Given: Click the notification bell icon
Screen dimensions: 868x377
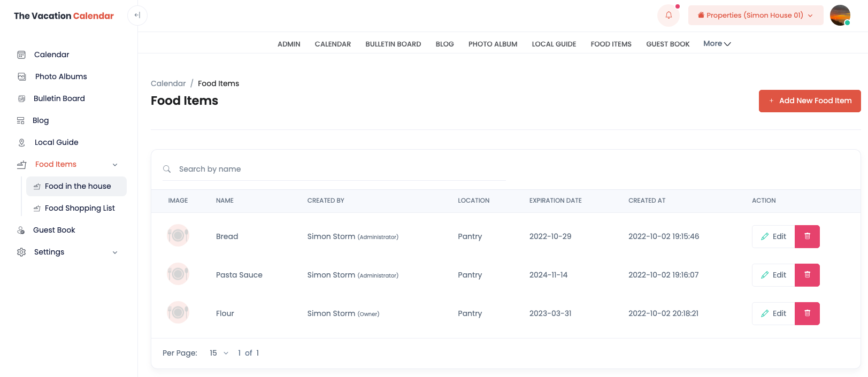Looking at the screenshot, I should pyautogui.click(x=668, y=16).
